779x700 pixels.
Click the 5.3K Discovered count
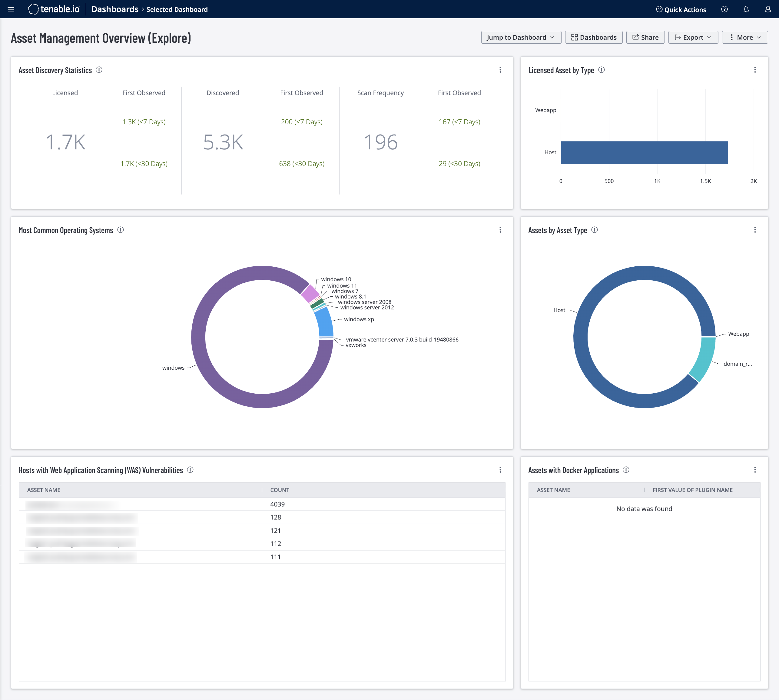pos(223,142)
